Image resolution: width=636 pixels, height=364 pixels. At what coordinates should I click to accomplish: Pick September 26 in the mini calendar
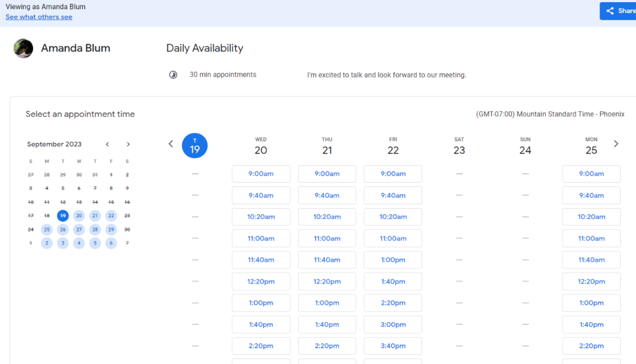click(x=63, y=229)
